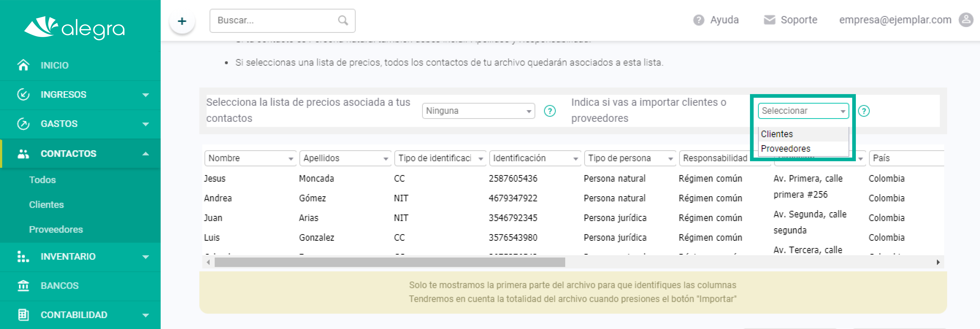Screen dimensions: 980x329
Task: Open the Responsabilidad column dropdown
Action: click(x=715, y=158)
